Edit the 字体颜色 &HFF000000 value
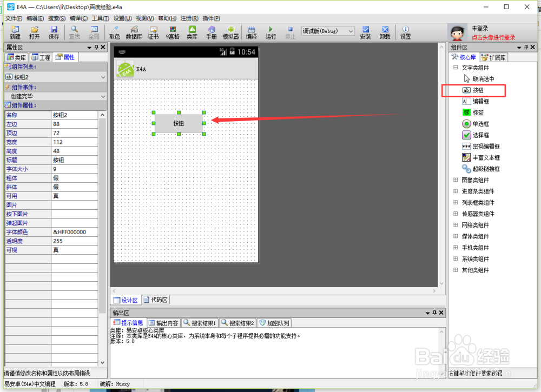The image size is (541, 392). point(75,232)
